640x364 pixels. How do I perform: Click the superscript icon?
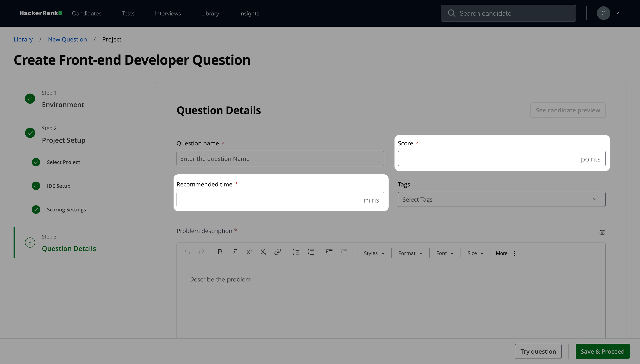click(249, 252)
